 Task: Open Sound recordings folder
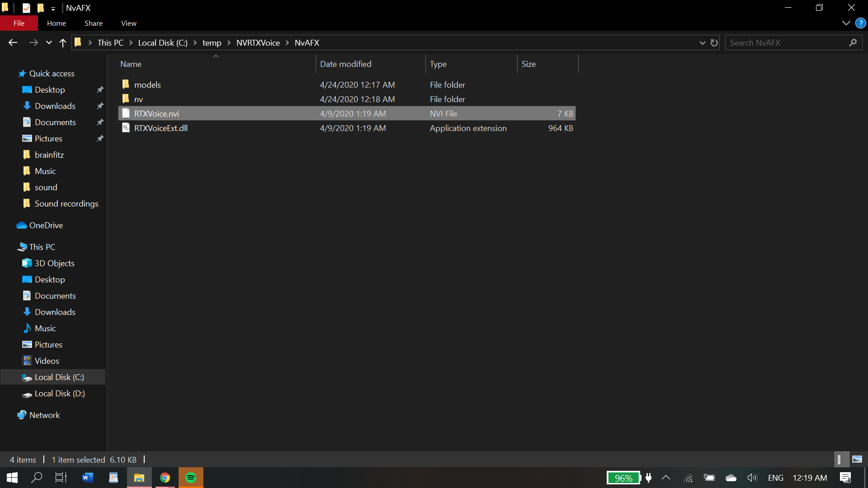point(66,203)
